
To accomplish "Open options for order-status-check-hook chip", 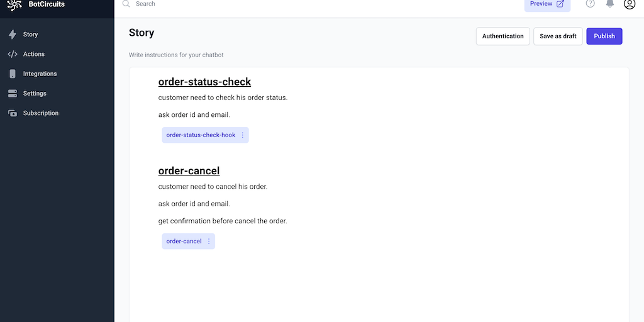I will (243, 135).
